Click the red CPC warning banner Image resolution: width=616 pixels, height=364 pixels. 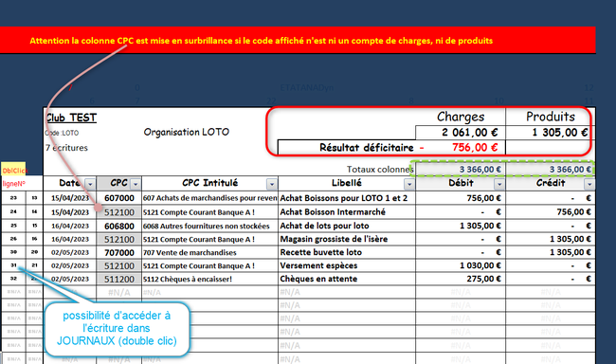tap(298, 40)
